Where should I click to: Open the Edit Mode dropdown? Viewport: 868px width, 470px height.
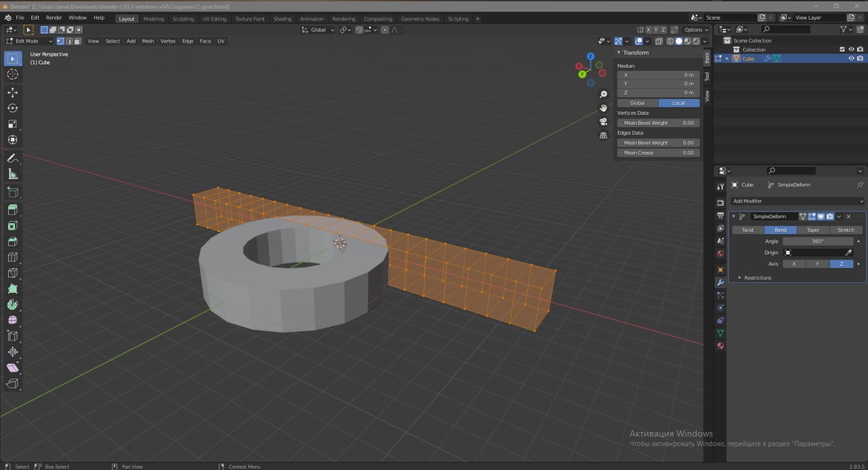[x=29, y=41]
